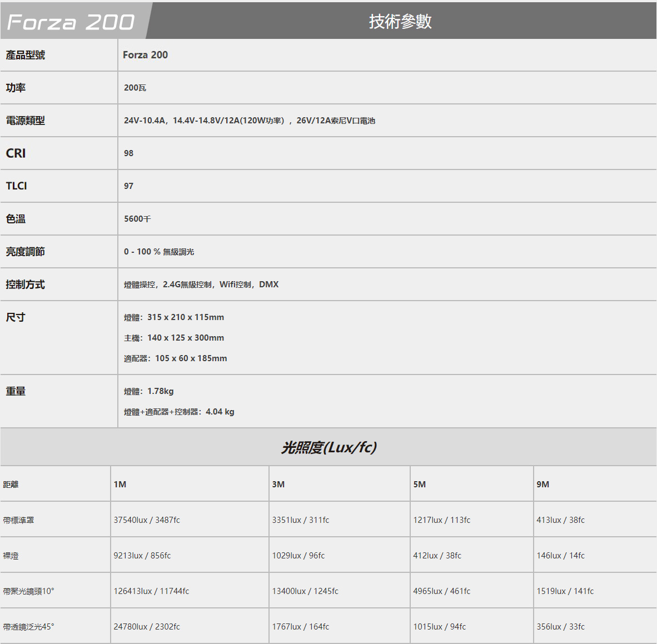Click the 13400lux / 1245fc cell

[x=305, y=591]
